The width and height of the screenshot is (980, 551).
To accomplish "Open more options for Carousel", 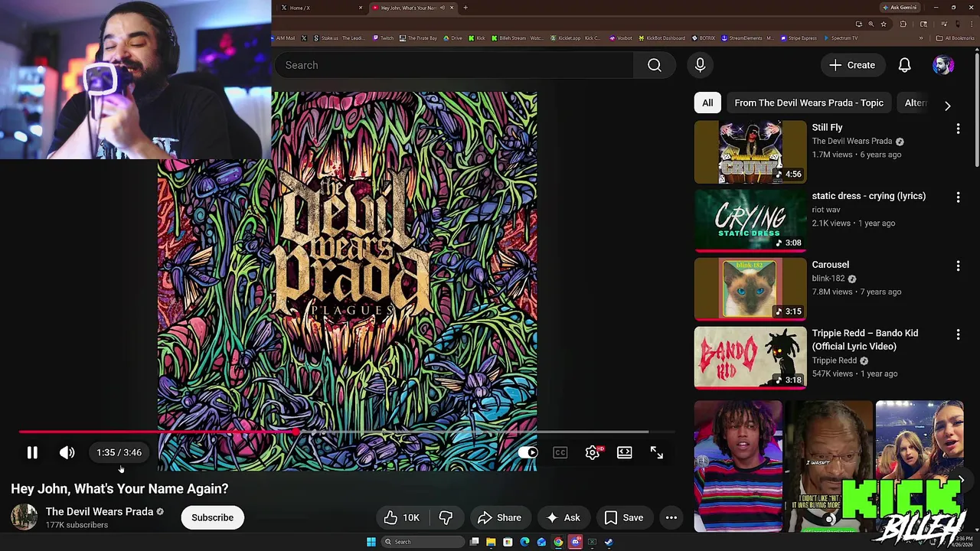I will pyautogui.click(x=958, y=266).
